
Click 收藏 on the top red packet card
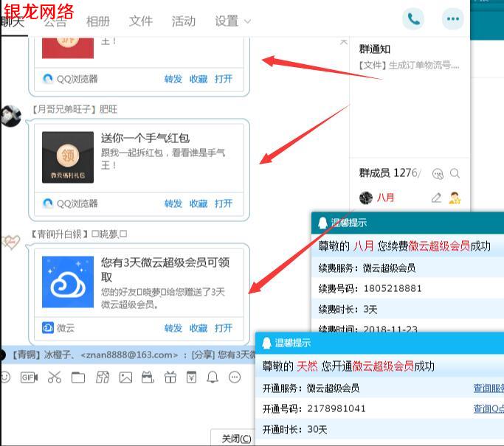pos(199,79)
